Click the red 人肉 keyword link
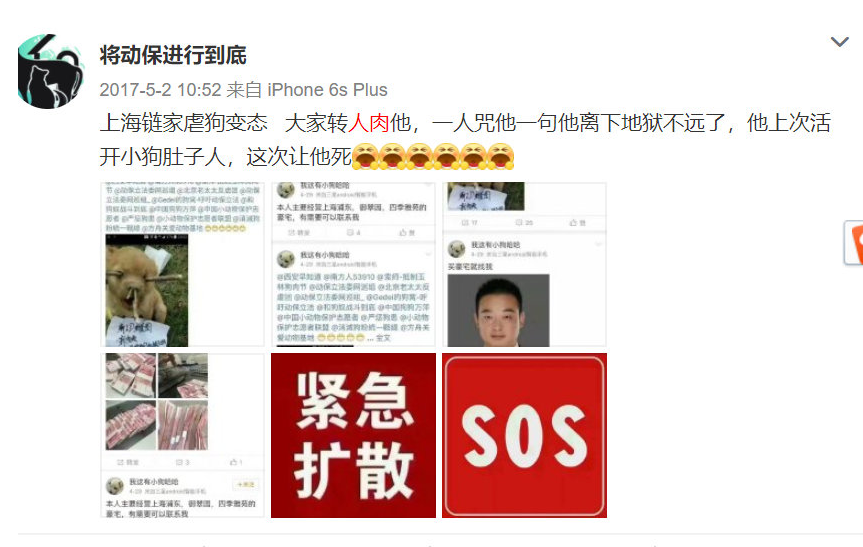The height and width of the screenshot is (547, 863). click(x=369, y=123)
